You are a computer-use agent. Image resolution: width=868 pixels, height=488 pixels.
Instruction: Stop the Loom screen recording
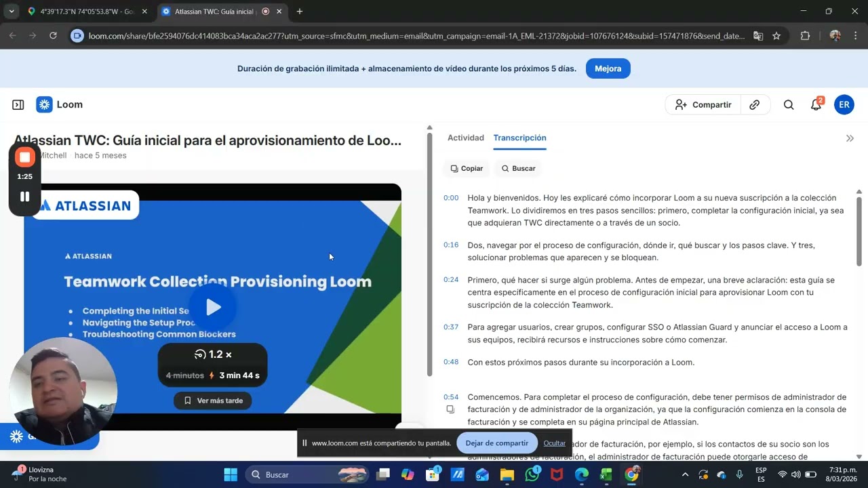tap(25, 157)
